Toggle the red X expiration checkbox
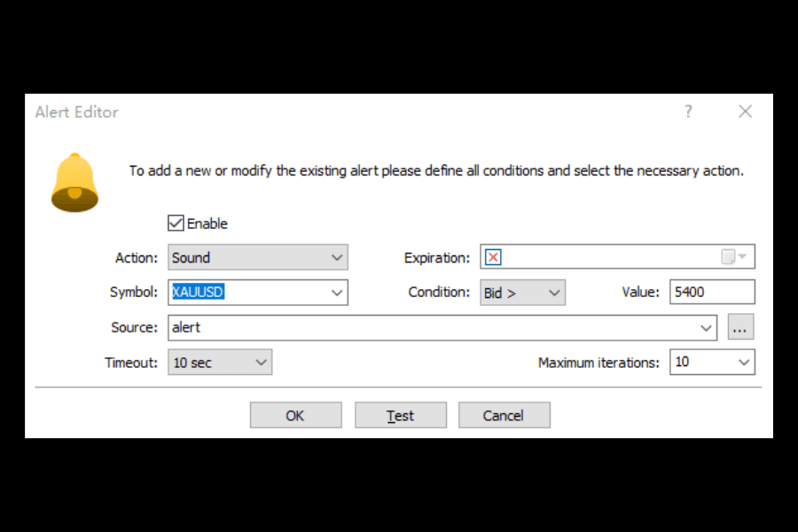798x532 pixels. pyautogui.click(x=493, y=256)
